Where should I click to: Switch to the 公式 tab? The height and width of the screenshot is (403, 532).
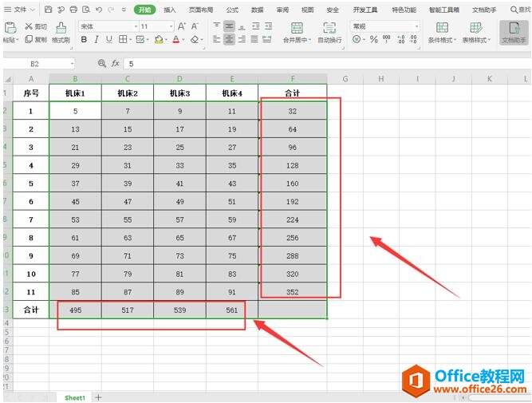tap(232, 10)
